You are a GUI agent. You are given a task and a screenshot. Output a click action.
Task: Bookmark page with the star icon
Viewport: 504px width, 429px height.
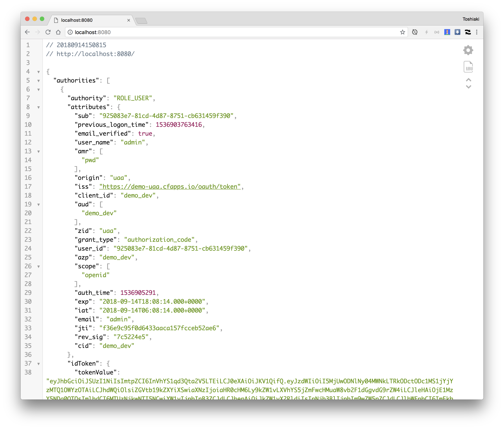coord(403,32)
